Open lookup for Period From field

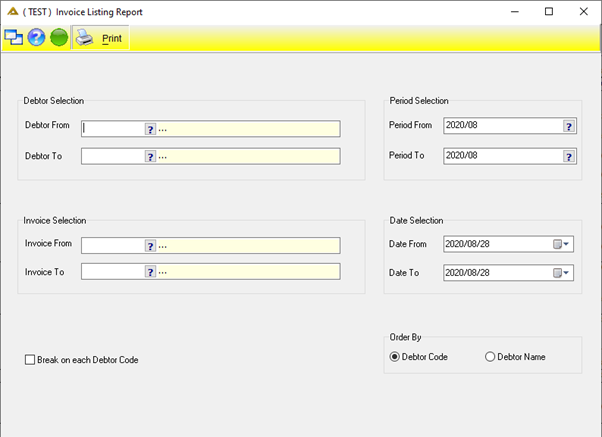(x=569, y=126)
